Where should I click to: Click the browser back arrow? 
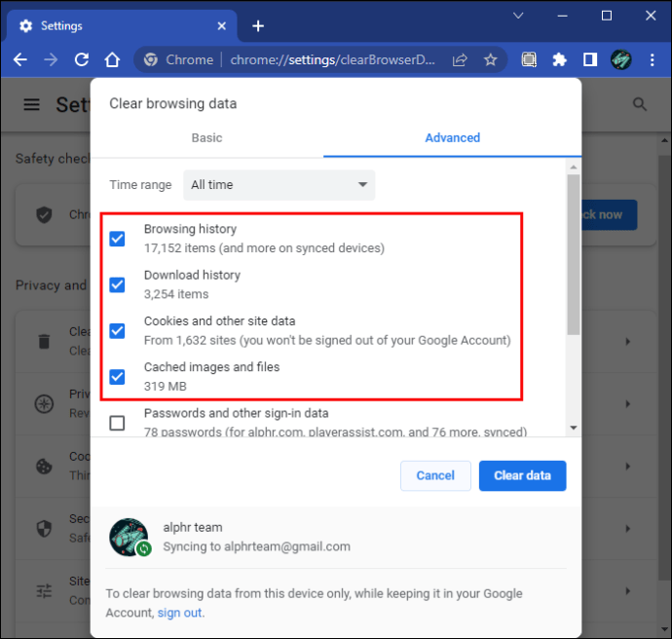19,59
